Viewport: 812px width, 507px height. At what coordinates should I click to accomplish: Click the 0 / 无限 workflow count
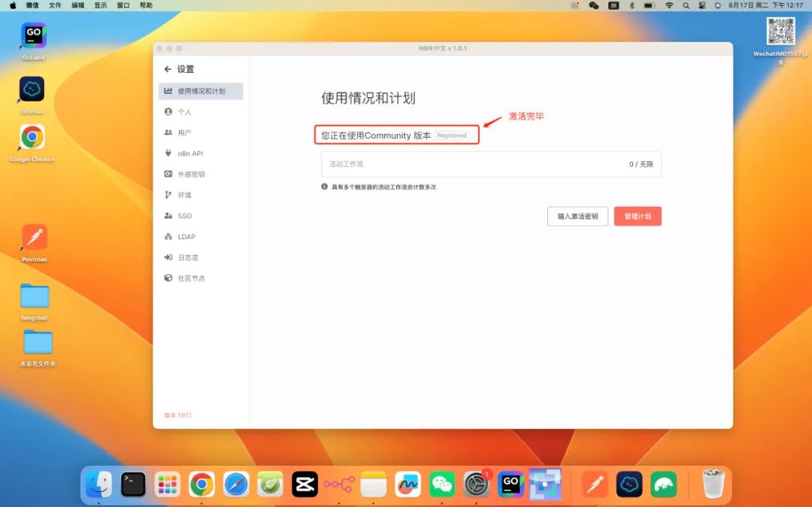pos(641,164)
